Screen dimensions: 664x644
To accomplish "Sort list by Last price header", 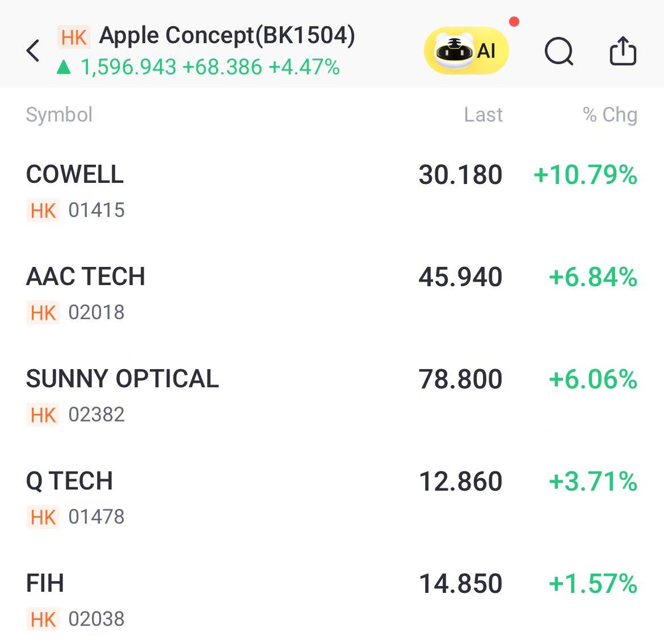I will pyautogui.click(x=483, y=114).
